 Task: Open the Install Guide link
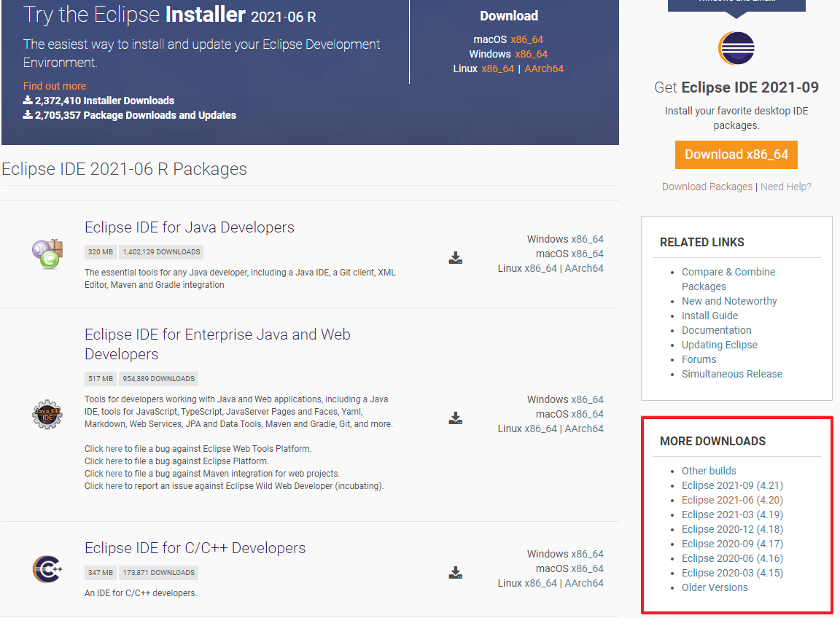pos(709,316)
